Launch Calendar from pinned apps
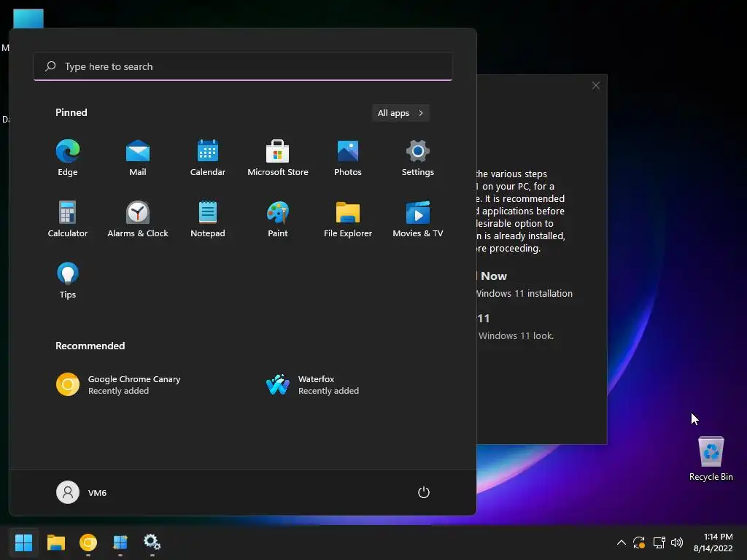 coord(208,158)
